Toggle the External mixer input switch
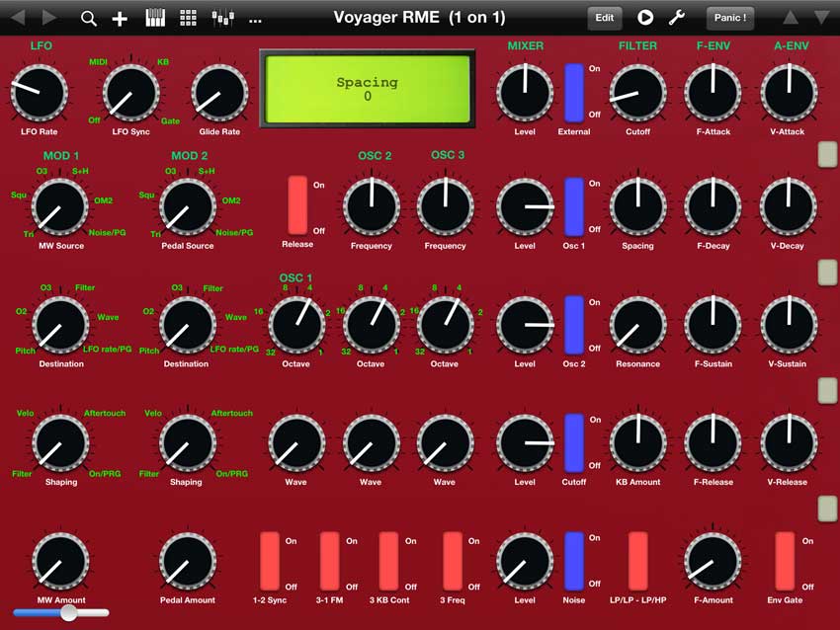This screenshot has height=630, width=840. [x=574, y=92]
